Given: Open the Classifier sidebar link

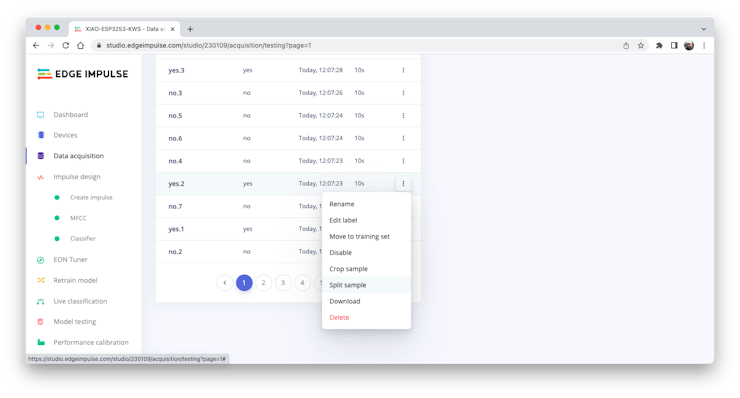Looking at the screenshot, I should click(83, 238).
